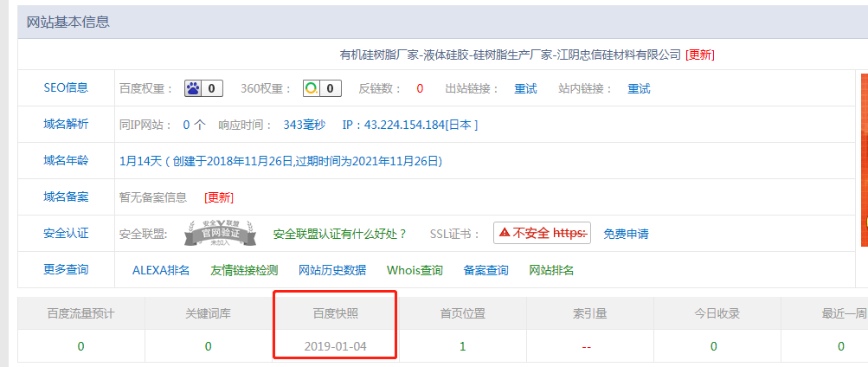Screen dimensions: 868x367
Task: Click the 反链数 value 0
Action: [x=420, y=88]
